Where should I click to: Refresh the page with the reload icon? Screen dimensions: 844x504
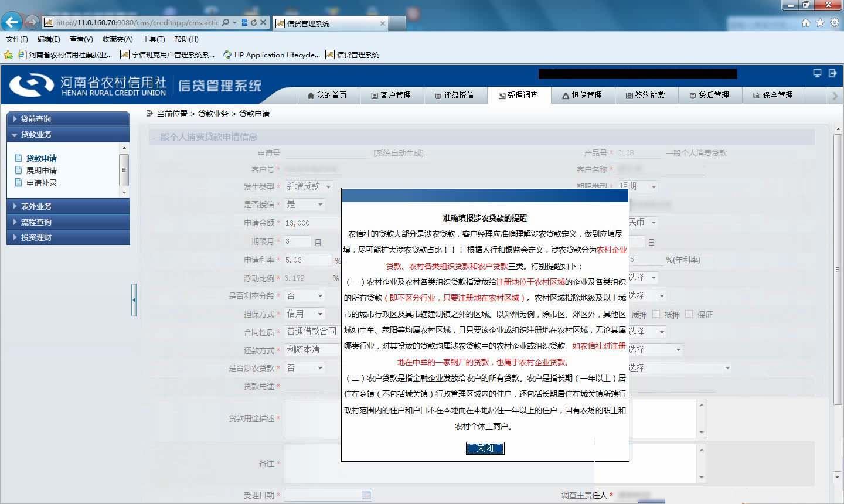[x=253, y=22]
